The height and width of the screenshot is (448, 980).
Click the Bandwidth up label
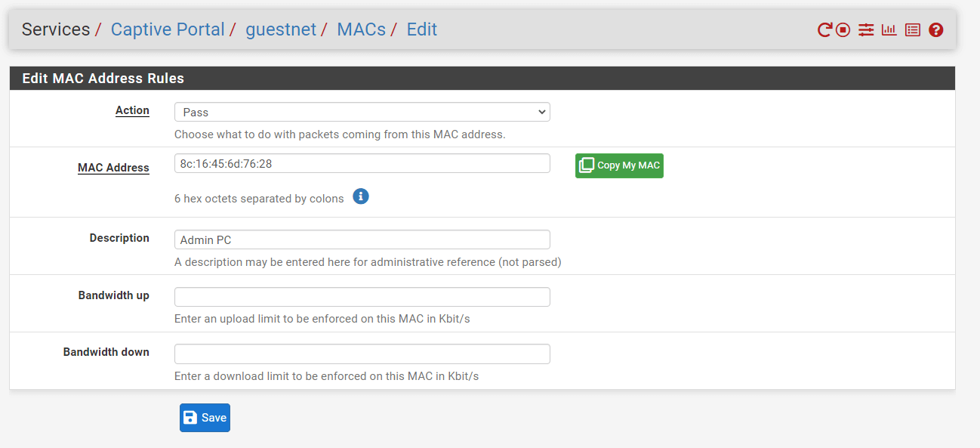click(114, 295)
